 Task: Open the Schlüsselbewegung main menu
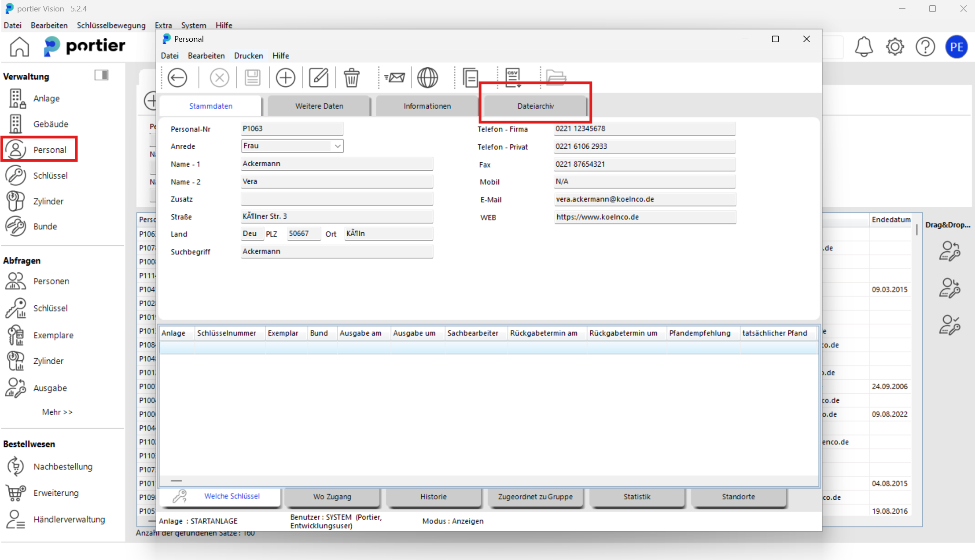(111, 25)
